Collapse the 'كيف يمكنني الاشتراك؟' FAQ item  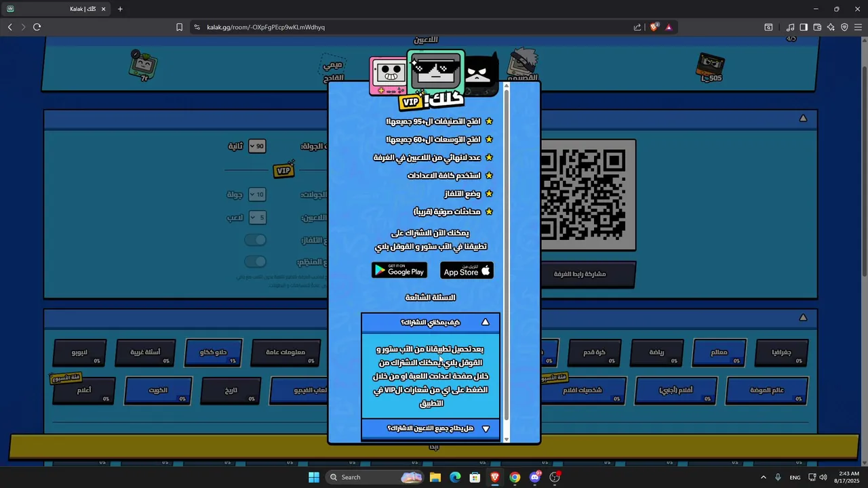(431, 322)
